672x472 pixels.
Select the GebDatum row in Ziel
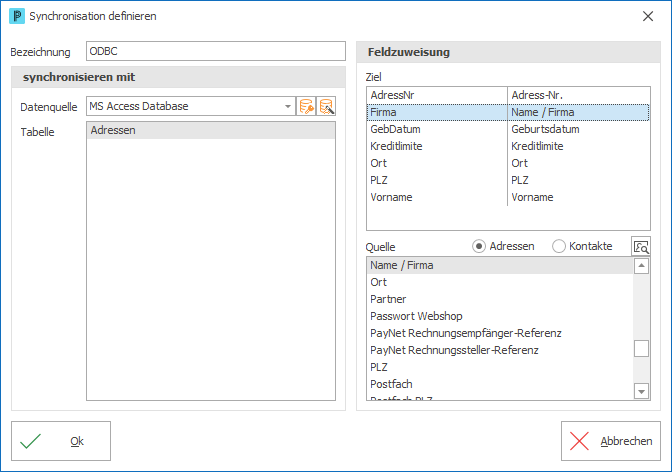click(508, 129)
